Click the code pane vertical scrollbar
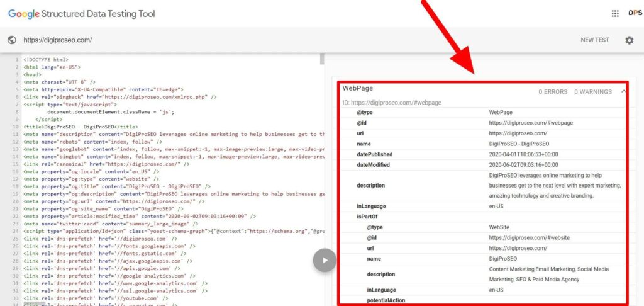The image size is (644, 306). [x=322, y=59]
